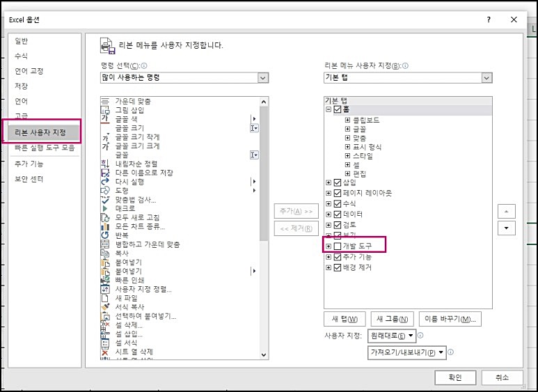Click the 취소 button
Viewport: 538px width, 392px height.
click(x=502, y=377)
